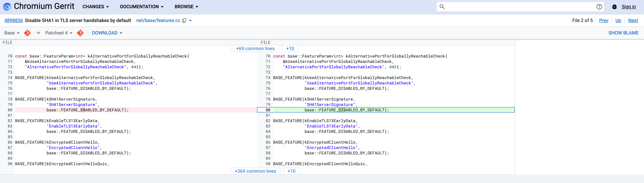The height and width of the screenshot is (183, 644).
Task: Open change 4898836 link
Action: tap(13, 21)
